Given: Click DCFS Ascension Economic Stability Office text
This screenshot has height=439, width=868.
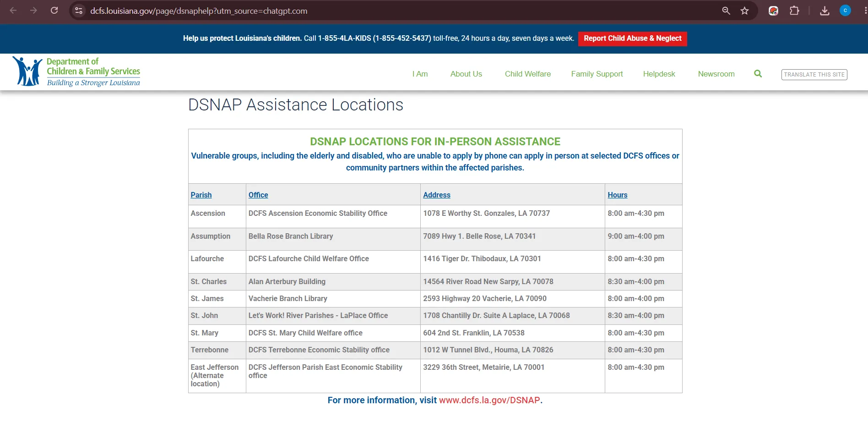Looking at the screenshot, I should tap(318, 213).
